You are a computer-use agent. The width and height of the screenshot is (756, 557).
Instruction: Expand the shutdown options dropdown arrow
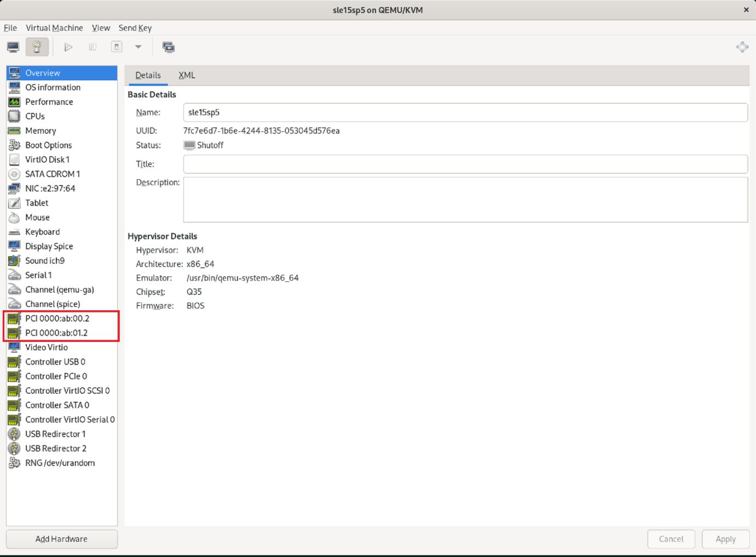click(x=138, y=47)
